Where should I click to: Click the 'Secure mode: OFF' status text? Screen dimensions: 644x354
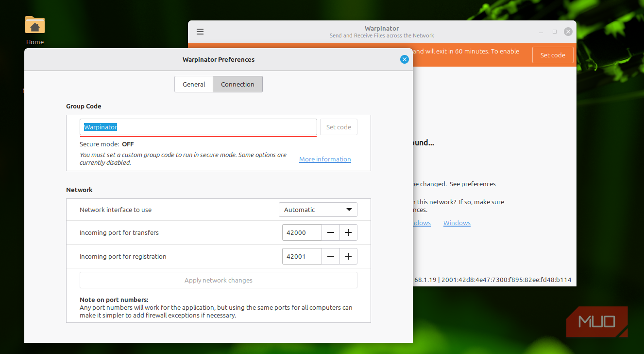tap(107, 144)
